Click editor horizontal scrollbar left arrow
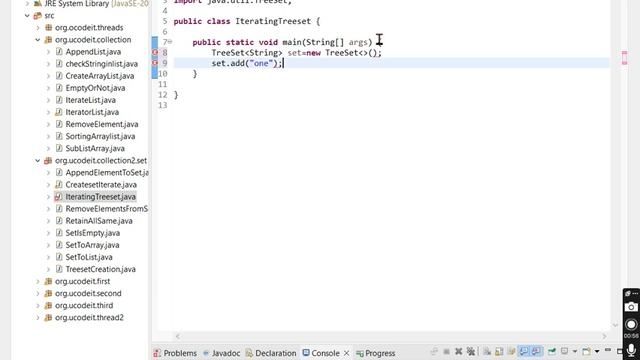640x360 pixels. point(178,336)
